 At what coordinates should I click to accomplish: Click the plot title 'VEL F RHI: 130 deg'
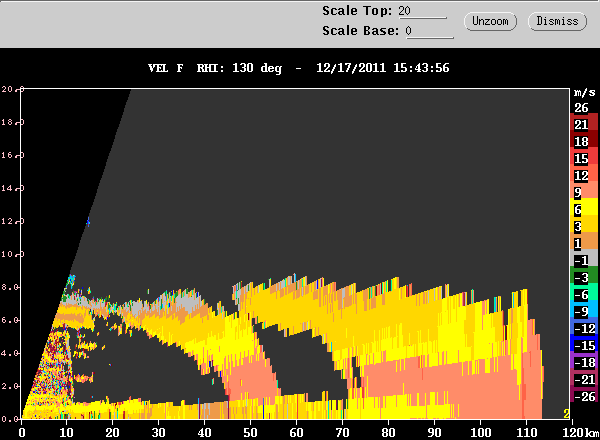pos(215,68)
